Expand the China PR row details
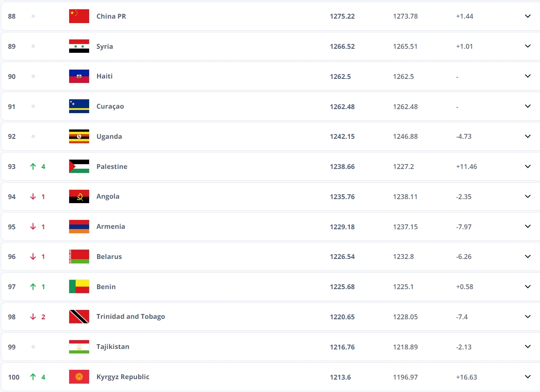This screenshot has height=392, width=540. (528, 16)
